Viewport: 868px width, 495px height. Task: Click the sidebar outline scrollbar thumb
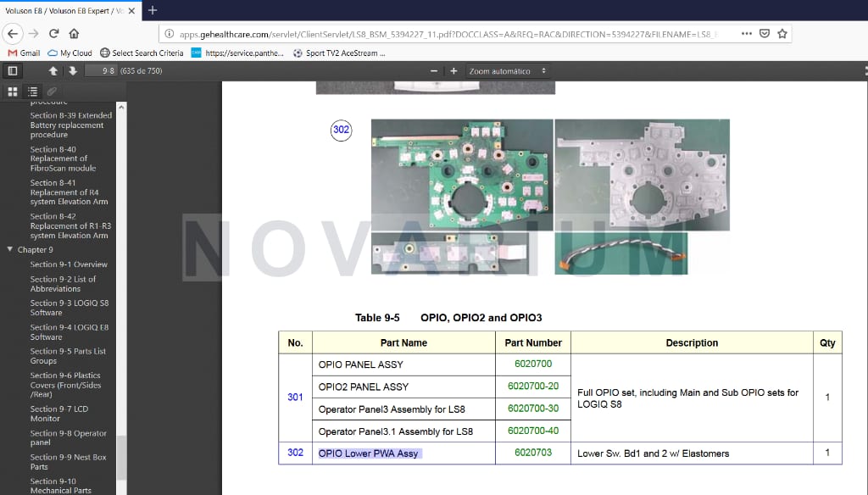tap(121, 458)
